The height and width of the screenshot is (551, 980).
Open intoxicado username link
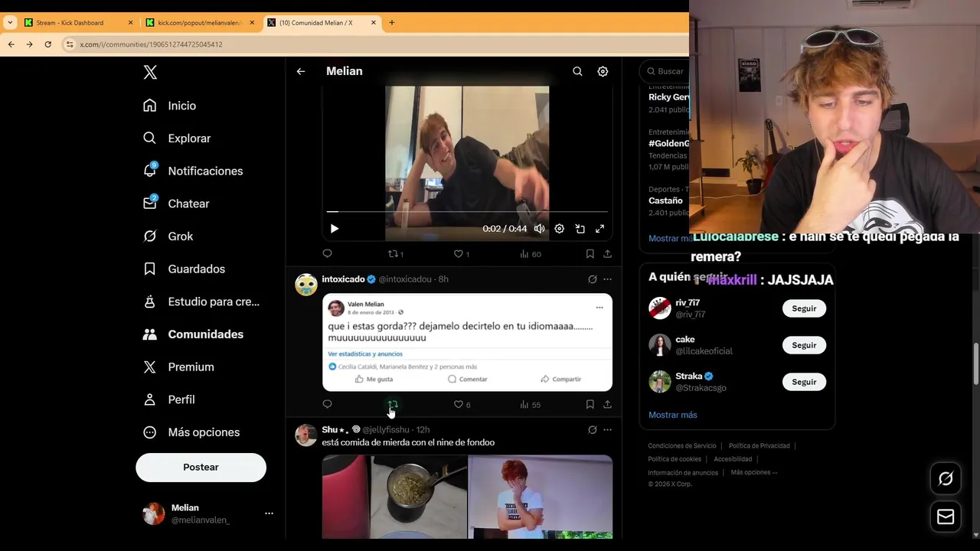click(343, 279)
